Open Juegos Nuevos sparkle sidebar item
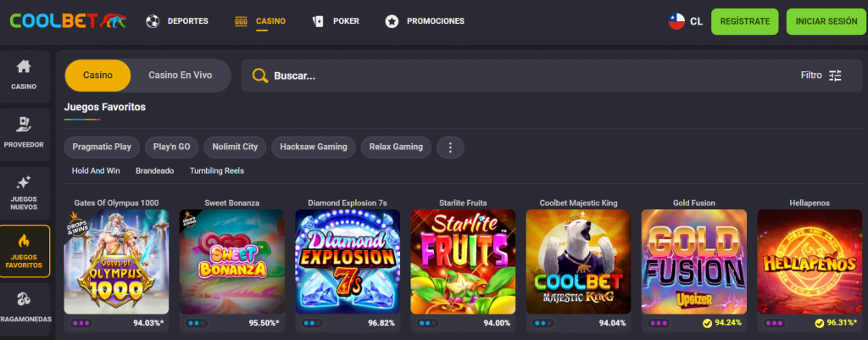 [24, 192]
